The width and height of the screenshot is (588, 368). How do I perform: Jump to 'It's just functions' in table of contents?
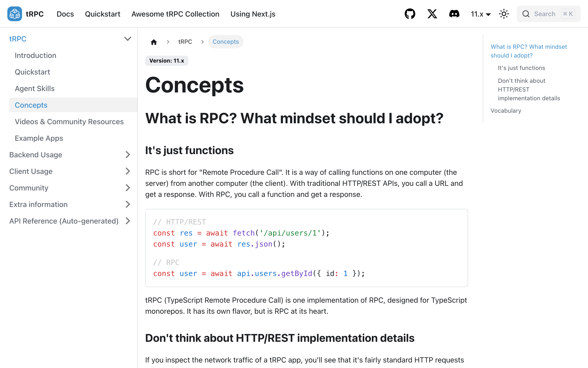[x=521, y=68]
